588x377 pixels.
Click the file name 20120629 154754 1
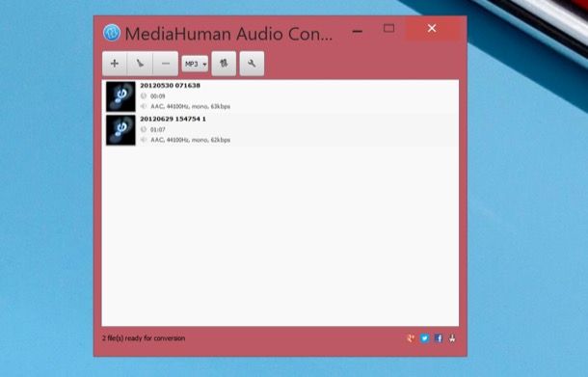pyautogui.click(x=173, y=119)
